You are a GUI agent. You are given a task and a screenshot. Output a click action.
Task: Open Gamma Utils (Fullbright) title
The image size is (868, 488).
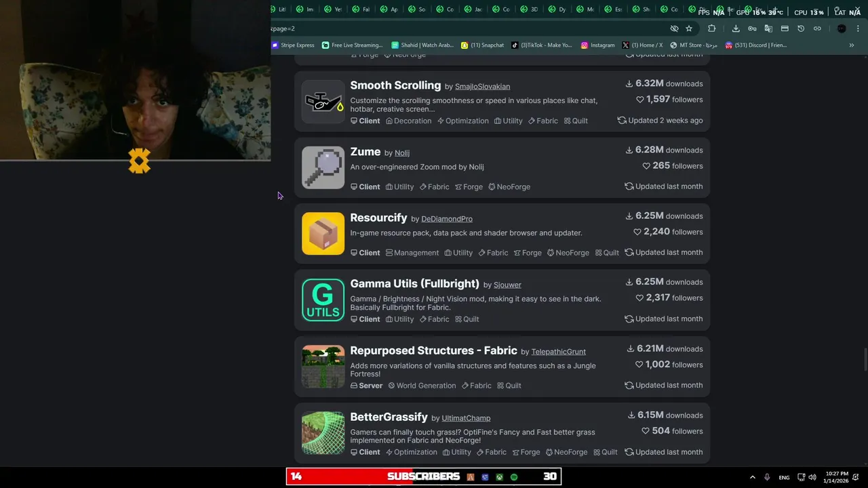click(x=414, y=284)
